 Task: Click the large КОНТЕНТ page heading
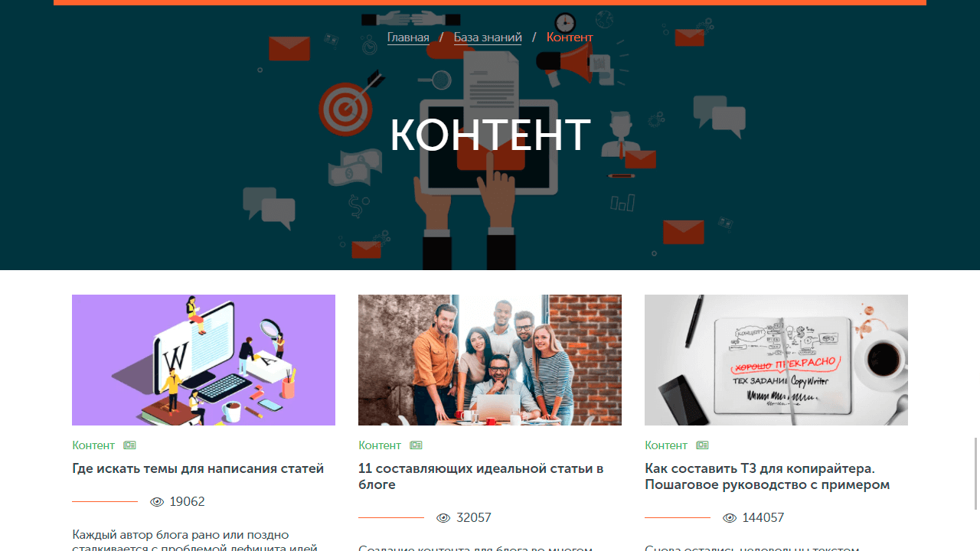[490, 135]
